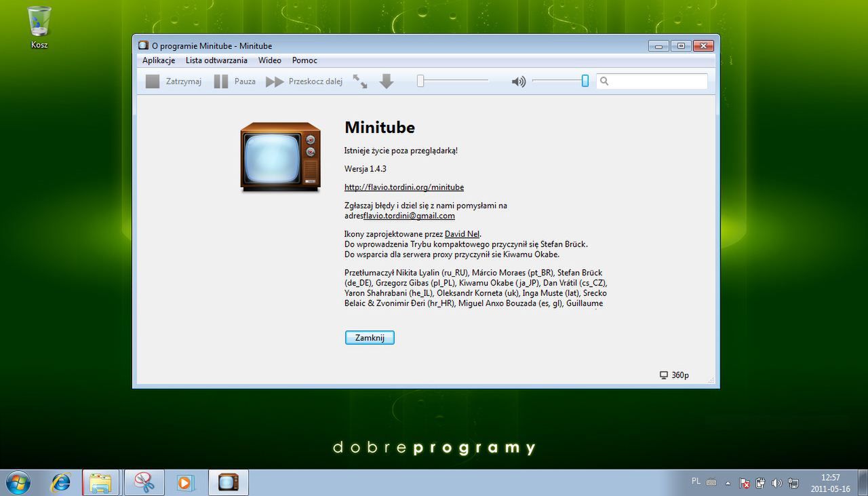
Task: Click the Show desktop strip
Action: 863,482
